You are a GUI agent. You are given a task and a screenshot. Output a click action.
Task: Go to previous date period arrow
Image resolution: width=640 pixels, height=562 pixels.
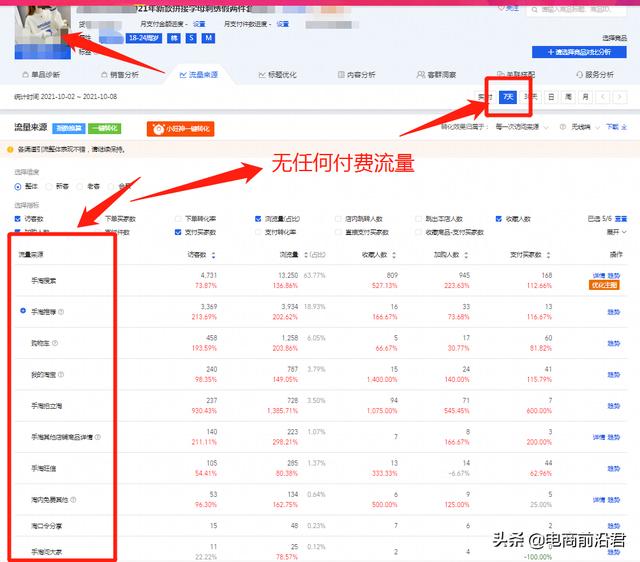tap(602, 97)
